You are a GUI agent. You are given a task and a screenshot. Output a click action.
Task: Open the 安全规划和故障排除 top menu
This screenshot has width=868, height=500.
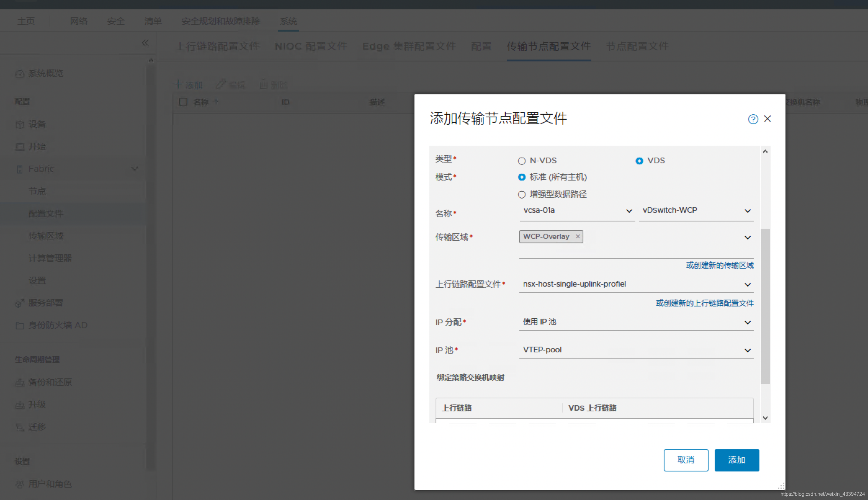pos(221,21)
